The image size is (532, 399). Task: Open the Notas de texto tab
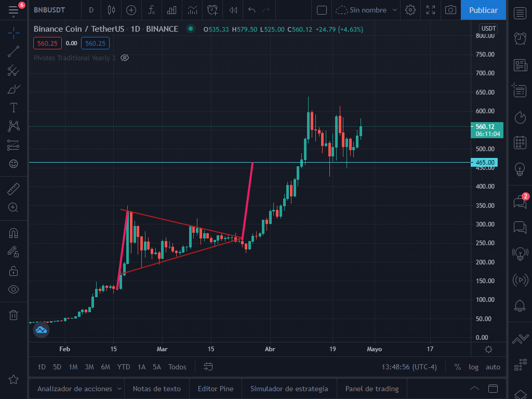point(157,389)
